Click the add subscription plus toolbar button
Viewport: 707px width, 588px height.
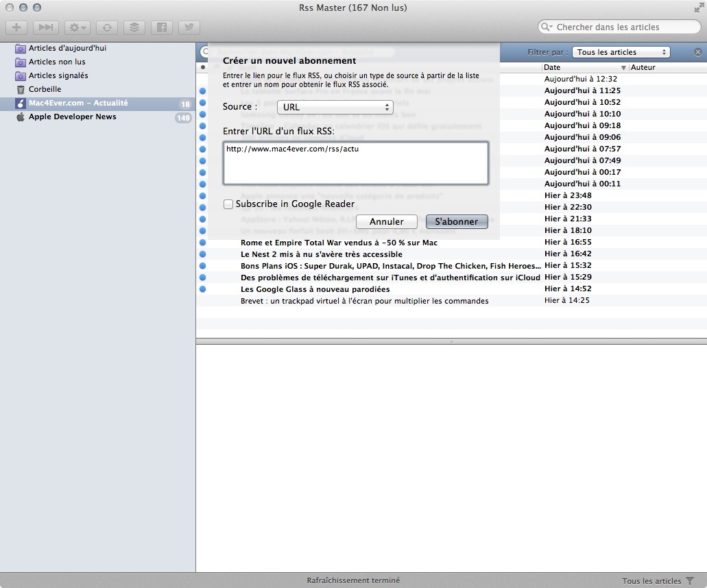click(16, 27)
